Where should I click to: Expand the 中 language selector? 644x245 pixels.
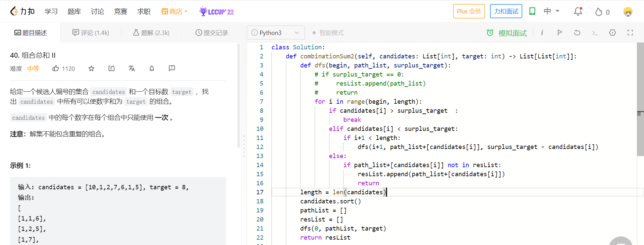(x=551, y=11)
